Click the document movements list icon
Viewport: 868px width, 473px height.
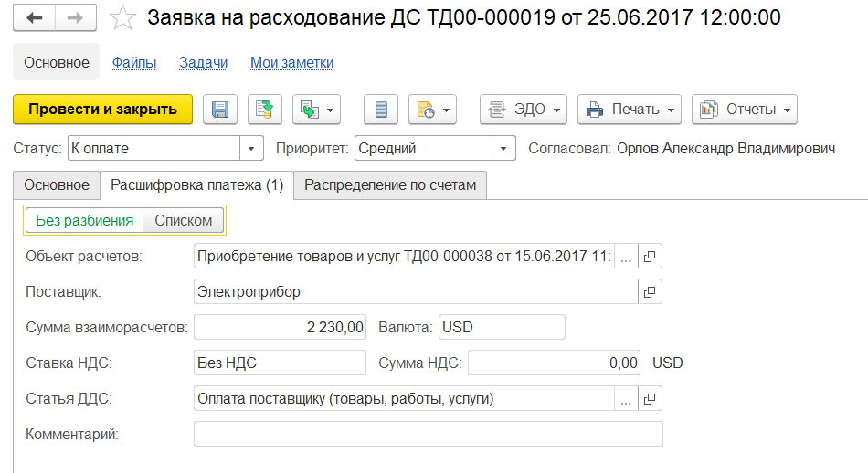pos(381,110)
